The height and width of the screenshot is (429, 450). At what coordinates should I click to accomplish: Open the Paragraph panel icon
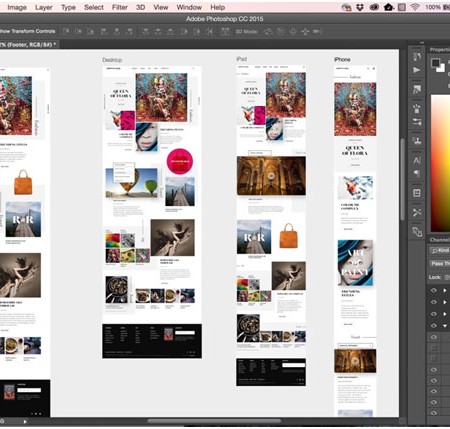pyautogui.click(x=417, y=173)
